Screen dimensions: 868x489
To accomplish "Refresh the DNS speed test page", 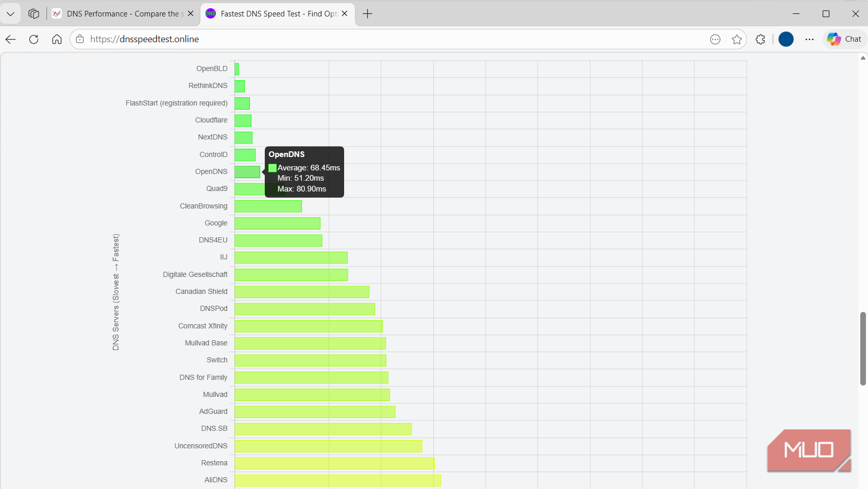I will [x=34, y=39].
